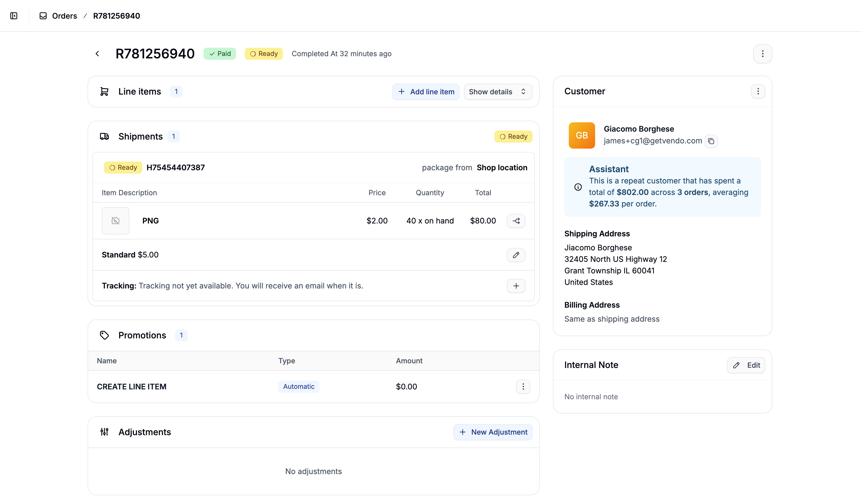
Task: Add tracking number with the plus icon
Action: (x=516, y=286)
